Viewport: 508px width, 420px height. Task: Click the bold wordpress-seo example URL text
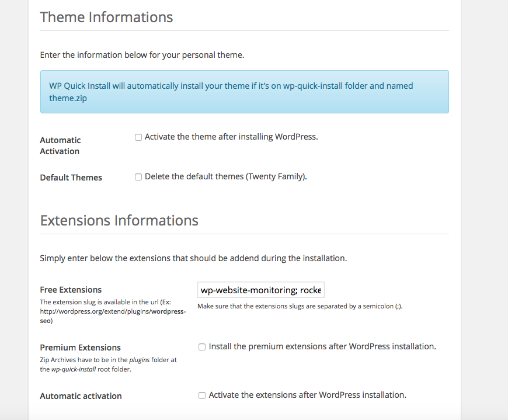tap(113, 316)
